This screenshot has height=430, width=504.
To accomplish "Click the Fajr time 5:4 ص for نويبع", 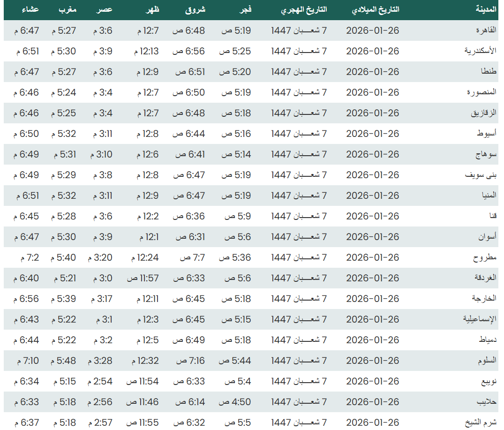I will coord(238,381).
